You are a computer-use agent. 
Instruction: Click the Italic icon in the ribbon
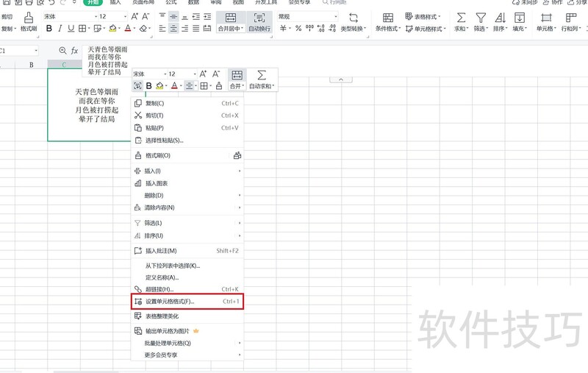(60, 28)
